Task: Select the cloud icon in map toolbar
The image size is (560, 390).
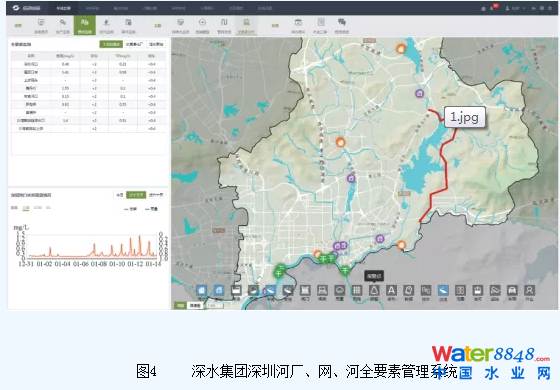Action: point(340,290)
